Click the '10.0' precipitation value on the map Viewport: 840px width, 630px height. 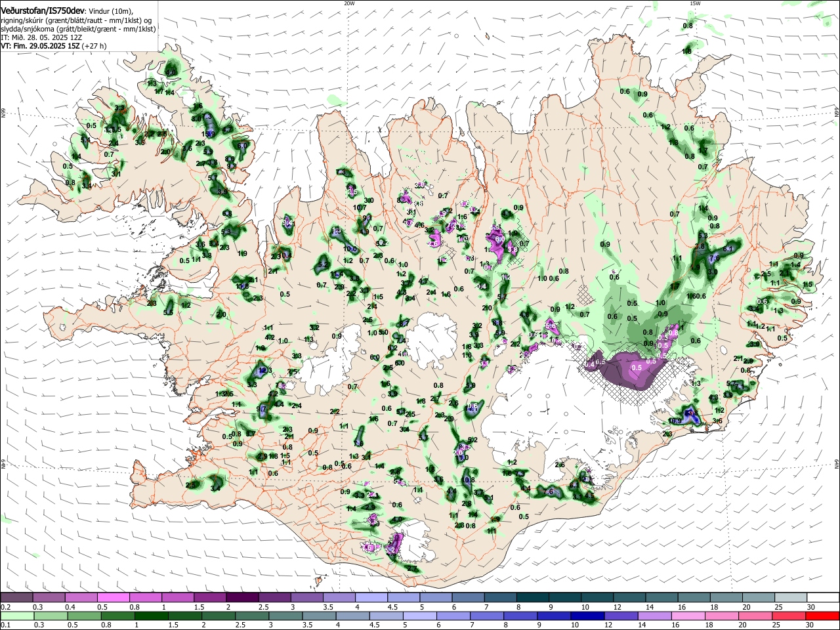pyautogui.click(x=350, y=249)
